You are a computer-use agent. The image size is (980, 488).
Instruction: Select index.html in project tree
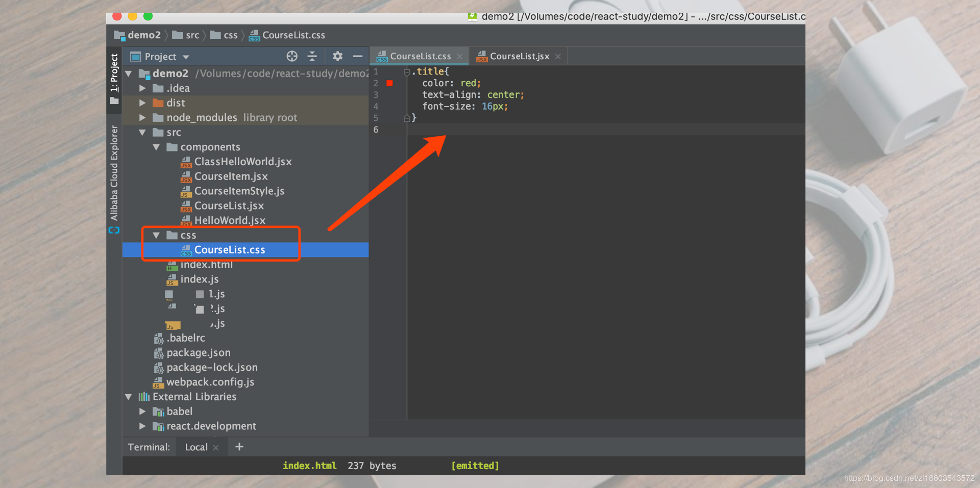(206, 265)
